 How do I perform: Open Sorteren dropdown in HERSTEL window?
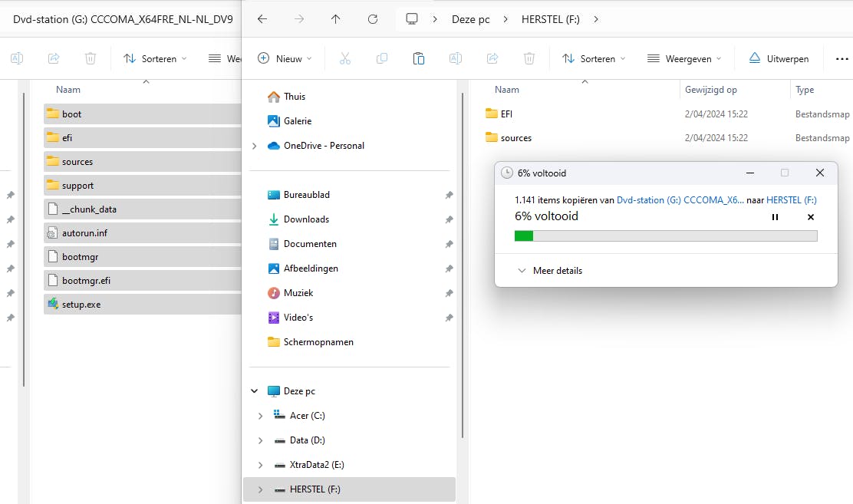(x=594, y=58)
